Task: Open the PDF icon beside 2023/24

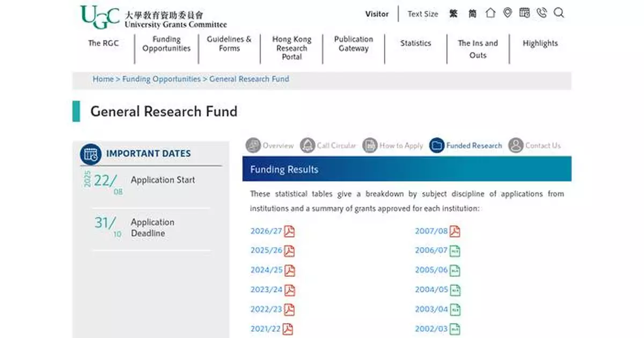Action: coord(289,290)
